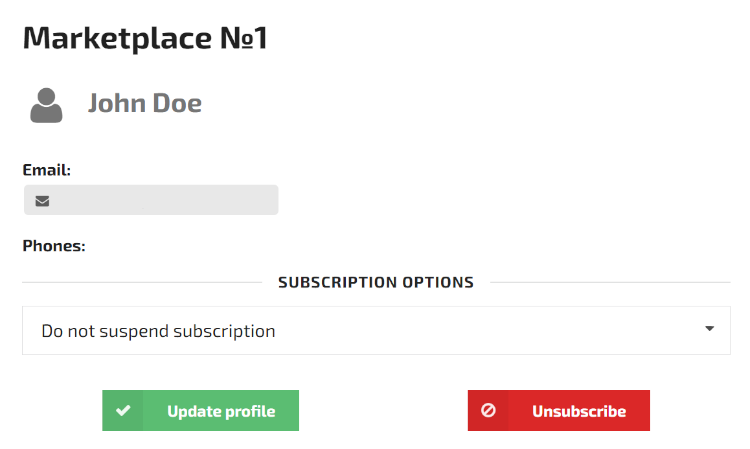
Task: Click the divider line right of SUBSCRIPTION OPTIONS
Action: pos(610,283)
